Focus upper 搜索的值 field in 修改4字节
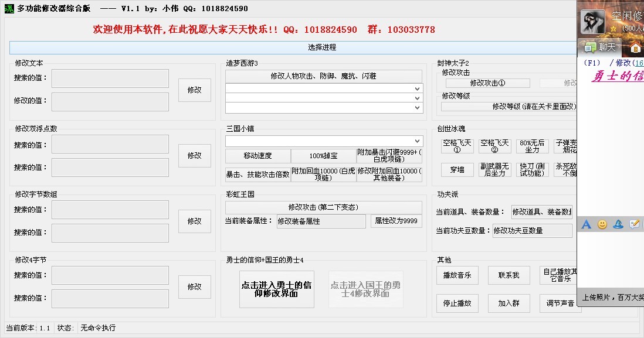This screenshot has height=338, width=644. pos(110,275)
